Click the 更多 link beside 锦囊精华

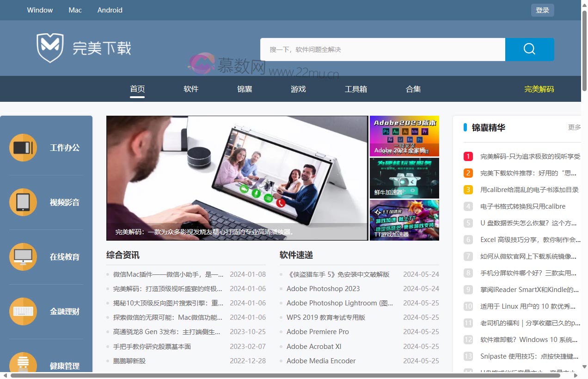574,127
